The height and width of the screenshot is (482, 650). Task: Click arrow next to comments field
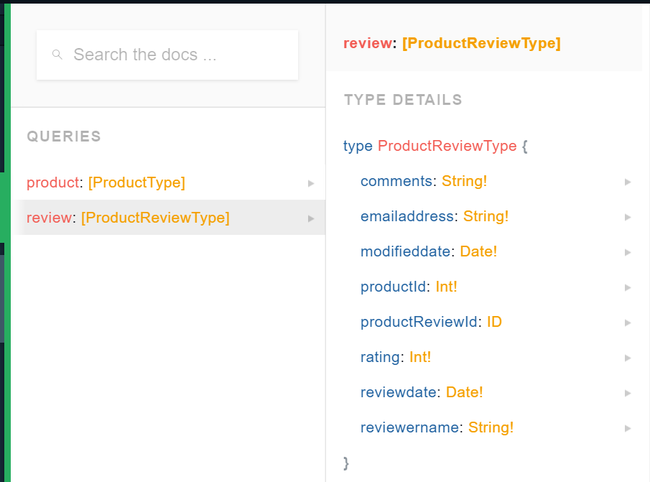[627, 182]
